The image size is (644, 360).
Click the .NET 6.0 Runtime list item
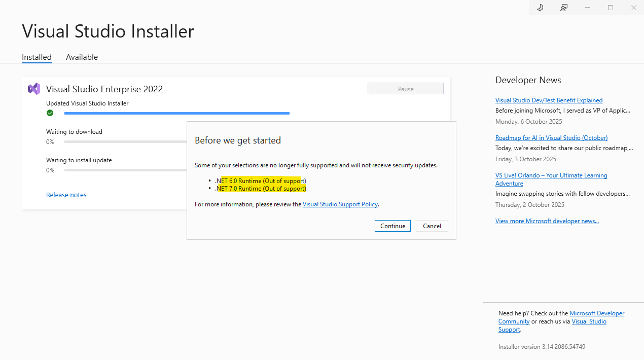pos(261,181)
